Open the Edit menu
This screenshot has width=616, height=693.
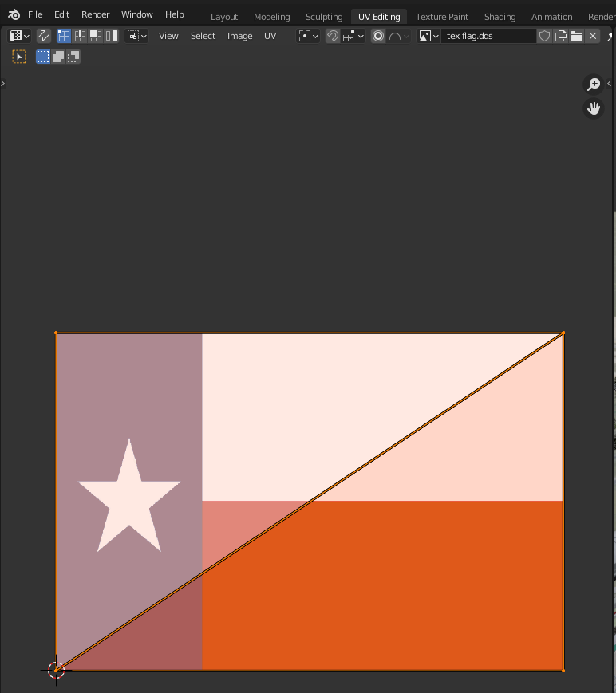(61, 14)
